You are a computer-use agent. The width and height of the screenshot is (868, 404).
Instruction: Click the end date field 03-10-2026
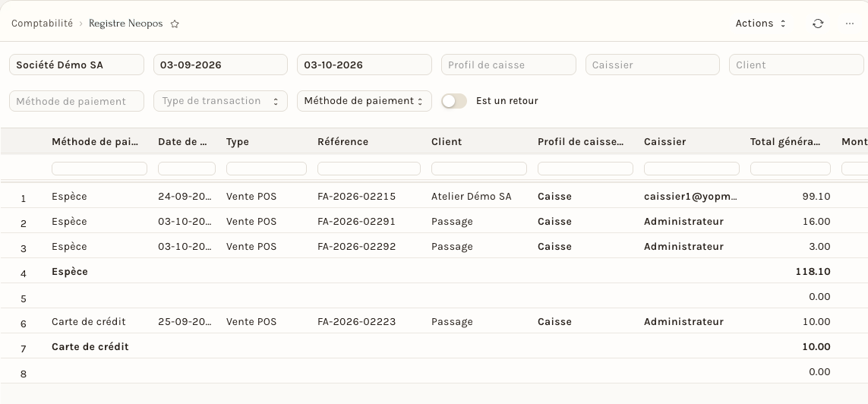point(365,65)
